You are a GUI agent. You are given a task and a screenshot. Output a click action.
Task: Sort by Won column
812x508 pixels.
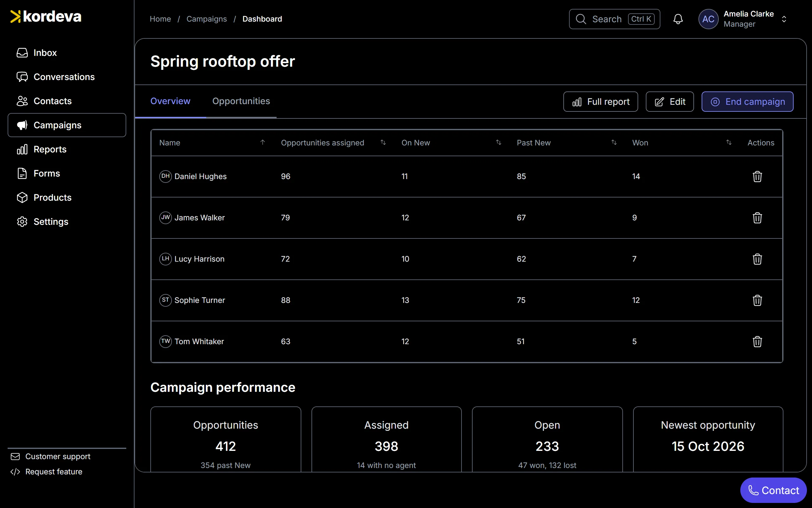[729, 143]
